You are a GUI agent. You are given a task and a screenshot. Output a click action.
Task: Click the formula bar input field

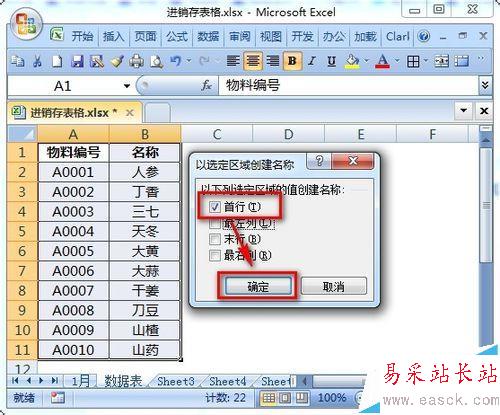click(x=348, y=86)
